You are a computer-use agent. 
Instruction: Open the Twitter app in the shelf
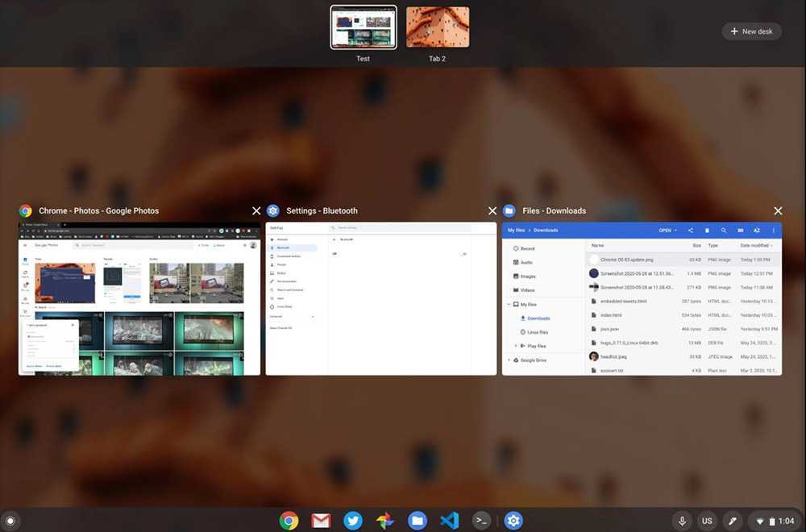(353, 521)
